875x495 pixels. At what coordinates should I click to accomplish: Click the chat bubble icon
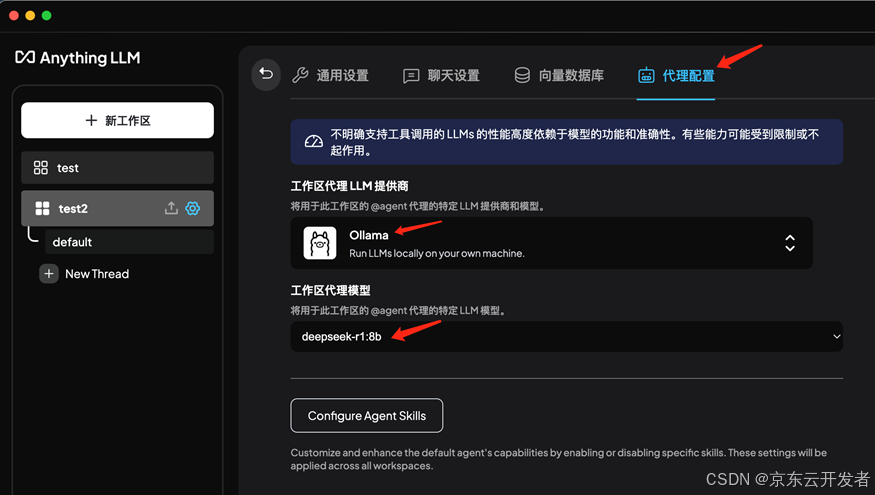411,76
